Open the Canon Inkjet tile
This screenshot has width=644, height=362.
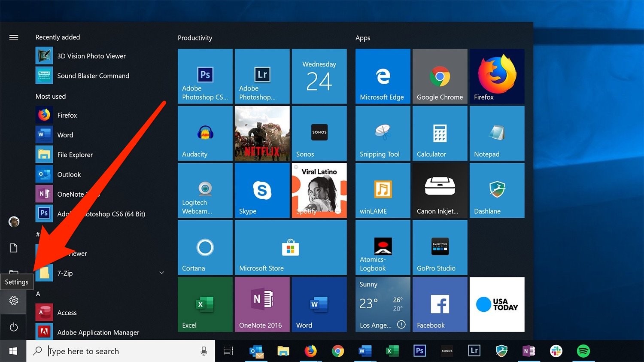(x=440, y=190)
